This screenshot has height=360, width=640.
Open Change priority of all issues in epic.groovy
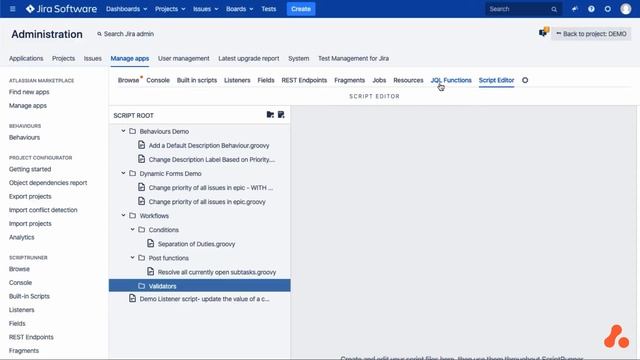pyautogui.click(x=207, y=202)
